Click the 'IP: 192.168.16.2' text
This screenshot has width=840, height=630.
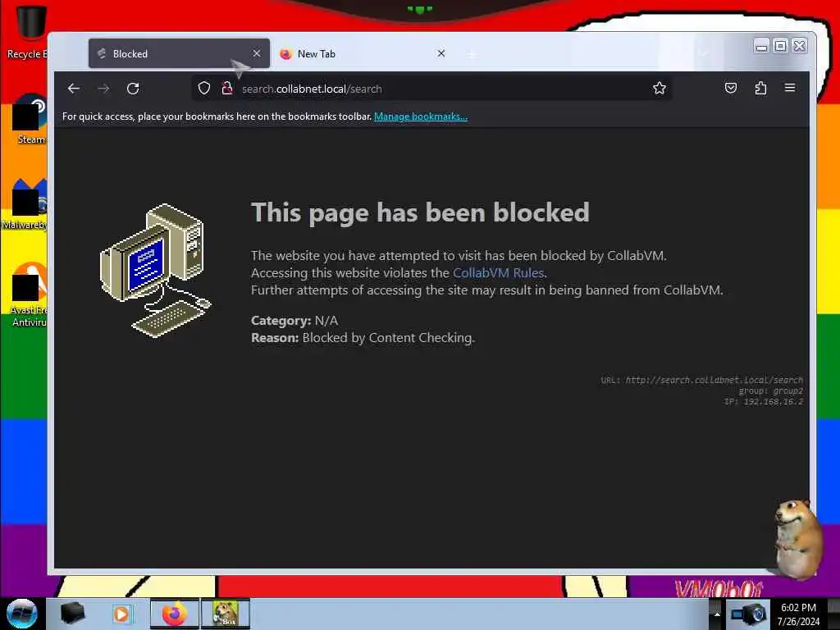pyautogui.click(x=764, y=402)
